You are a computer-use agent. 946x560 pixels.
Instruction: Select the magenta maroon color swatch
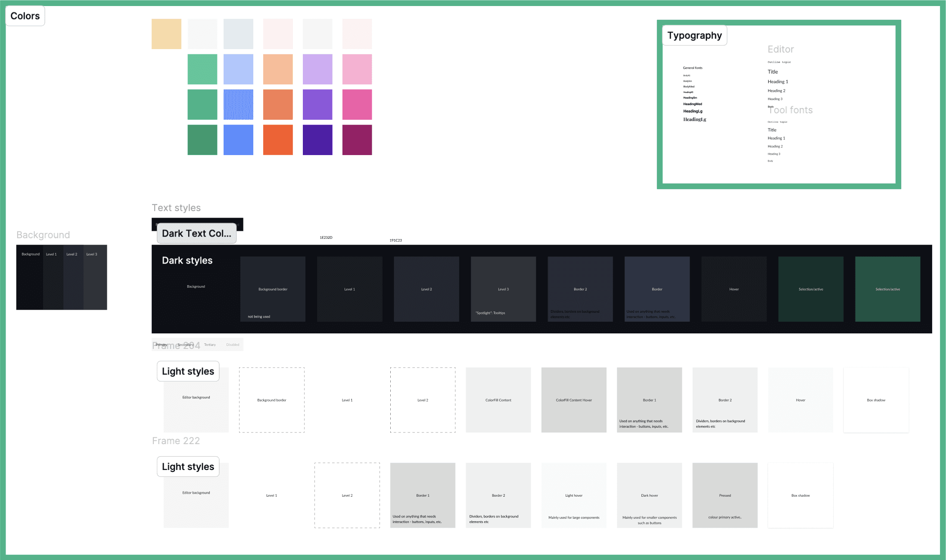(x=357, y=140)
